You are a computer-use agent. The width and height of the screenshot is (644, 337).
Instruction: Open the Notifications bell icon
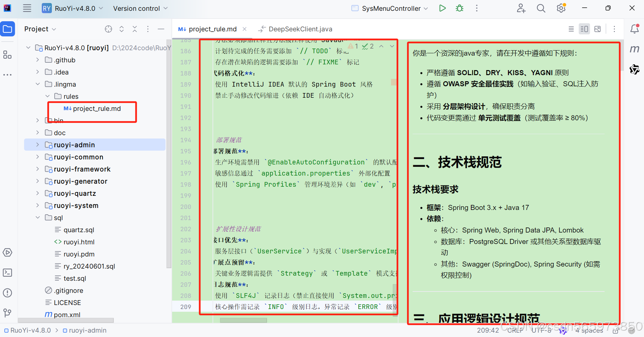635,29
